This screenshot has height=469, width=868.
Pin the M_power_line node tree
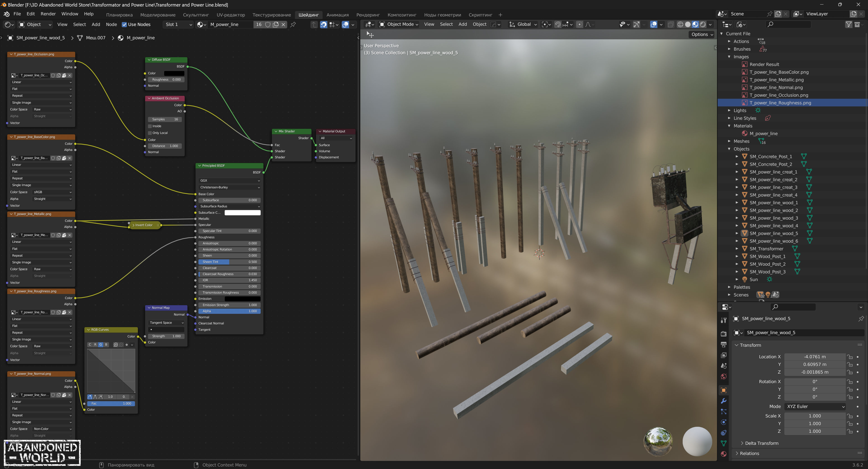pos(293,24)
